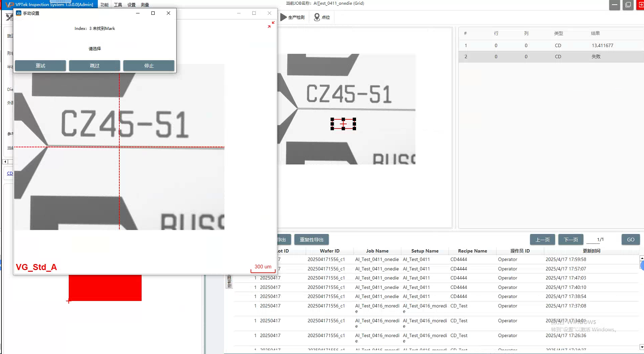Select result row 1 with value 13.411677
The height and width of the screenshot is (354, 644).
point(551,45)
